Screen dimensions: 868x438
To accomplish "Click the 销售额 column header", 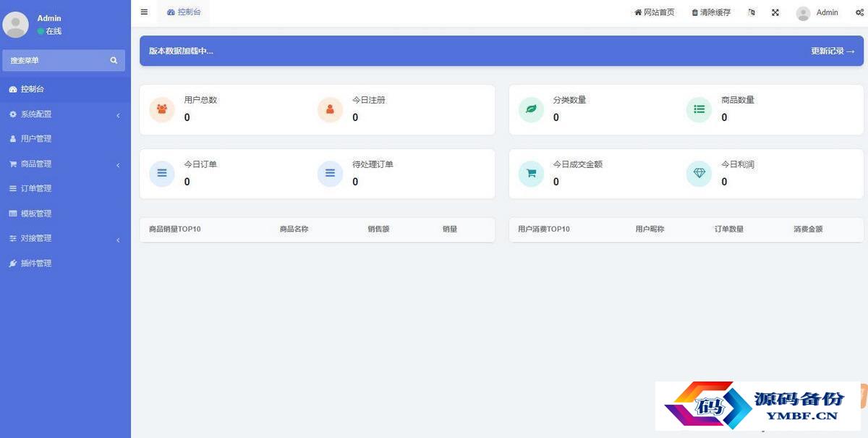I will 378,229.
